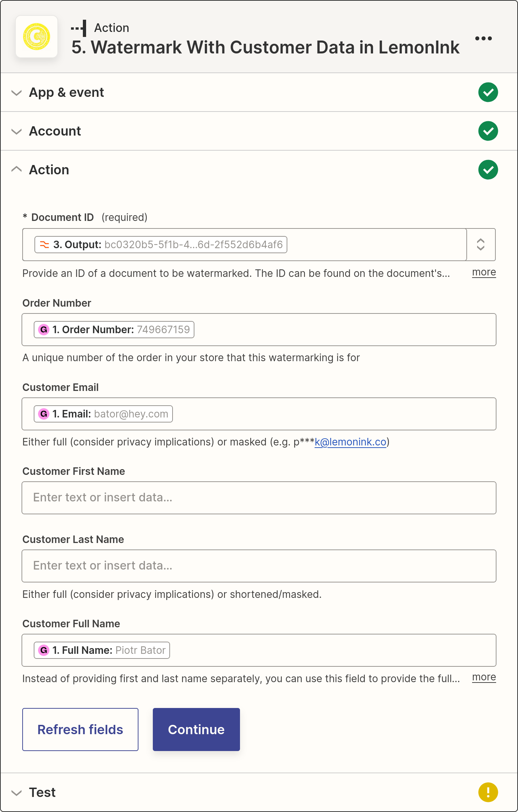This screenshot has height=812, width=518.
Task: Click the G icon in Order Number pill
Action: coord(44,330)
